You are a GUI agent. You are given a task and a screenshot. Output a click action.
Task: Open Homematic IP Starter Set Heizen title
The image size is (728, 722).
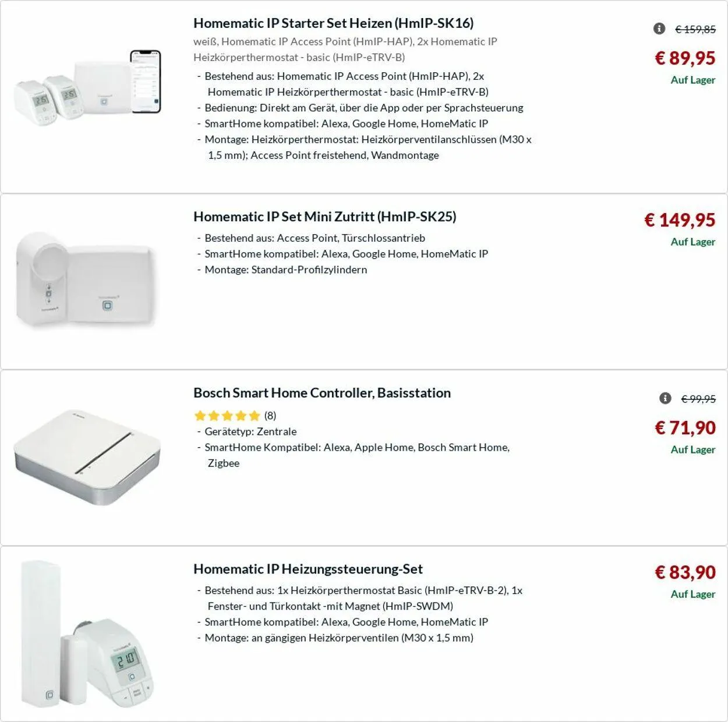click(333, 23)
